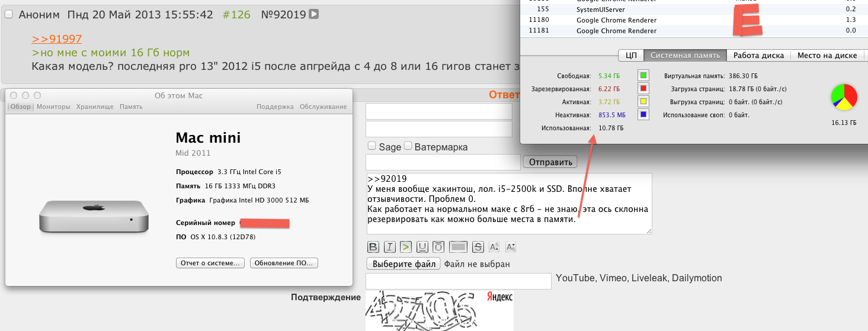This screenshot has width=868, height=331.
Task: Grab the textarea resize handle corner
Action: (648, 230)
